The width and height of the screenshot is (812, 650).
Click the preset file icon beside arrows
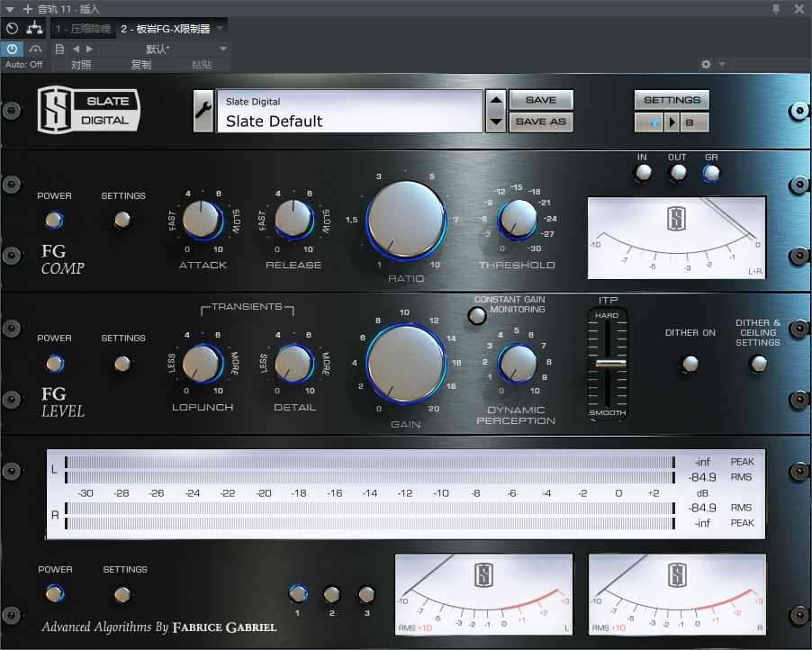(x=59, y=49)
